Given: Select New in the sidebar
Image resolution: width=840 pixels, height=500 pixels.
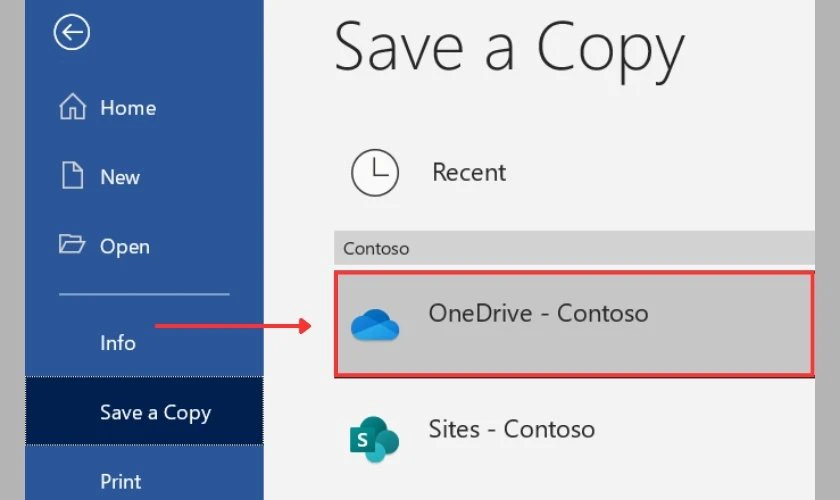Looking at the screenshot, I should click(144, 176).
